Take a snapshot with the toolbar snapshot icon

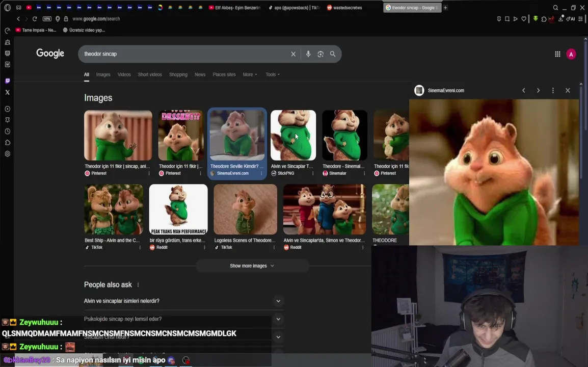coord(507,19)
